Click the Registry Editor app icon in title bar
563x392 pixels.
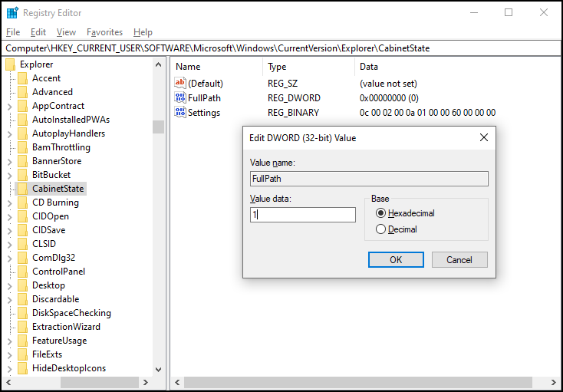(x=12, y=13)
